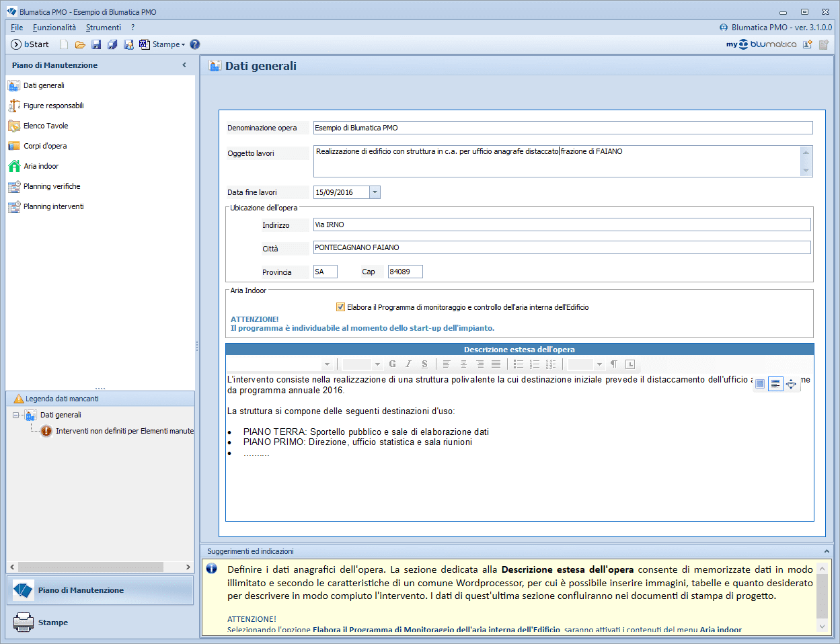The image size is (840, 644).
Task: Click the Cap field
Action: 406,272
